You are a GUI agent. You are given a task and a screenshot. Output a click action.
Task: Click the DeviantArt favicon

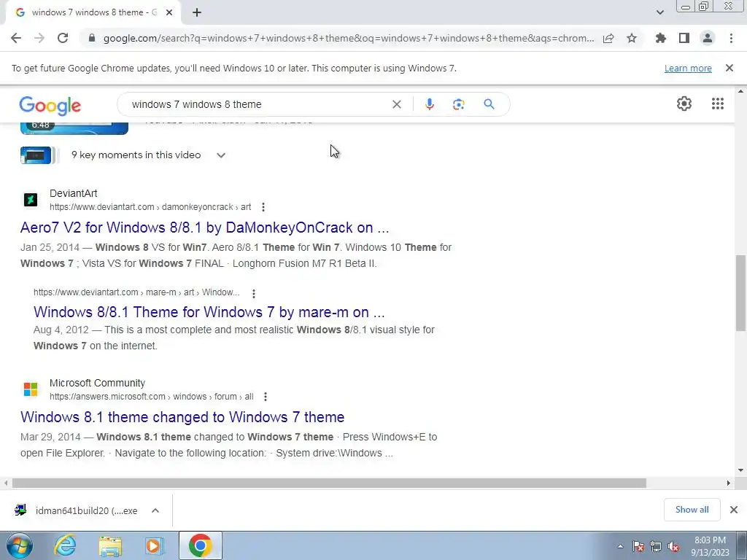31,200
